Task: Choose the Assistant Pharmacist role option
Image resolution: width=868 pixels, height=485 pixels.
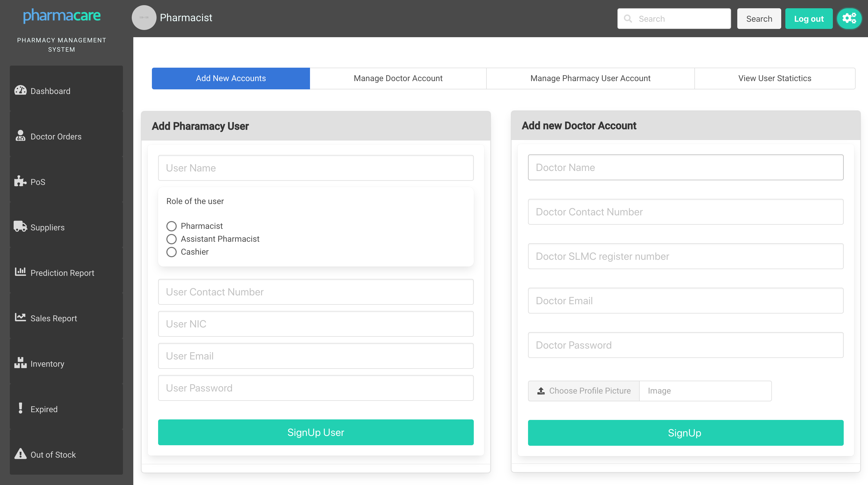Action: pyautogui.click(x=171, y=239)
